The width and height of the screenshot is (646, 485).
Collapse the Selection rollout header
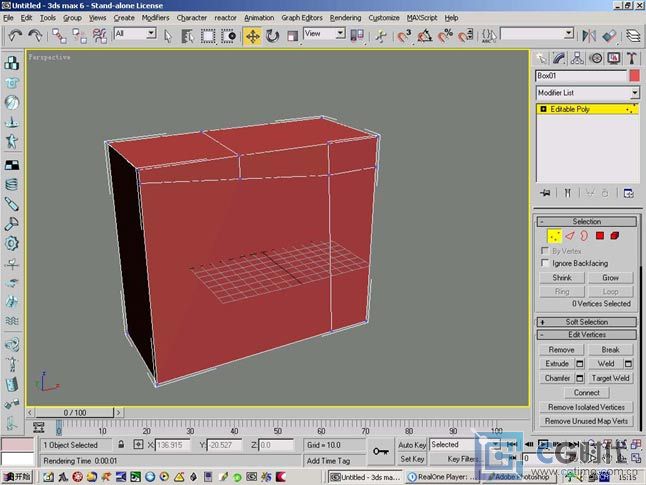(587, 221)
